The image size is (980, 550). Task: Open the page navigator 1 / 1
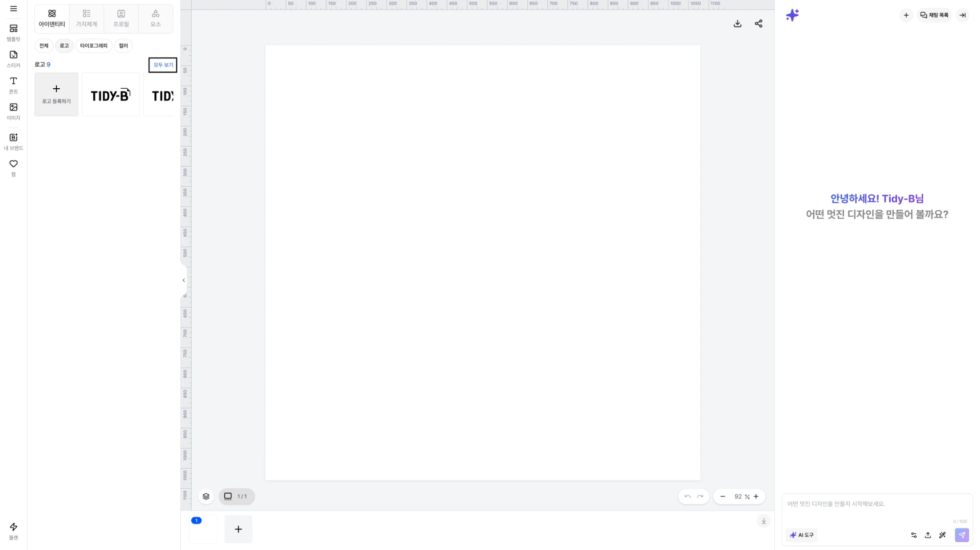coord(237,497)
